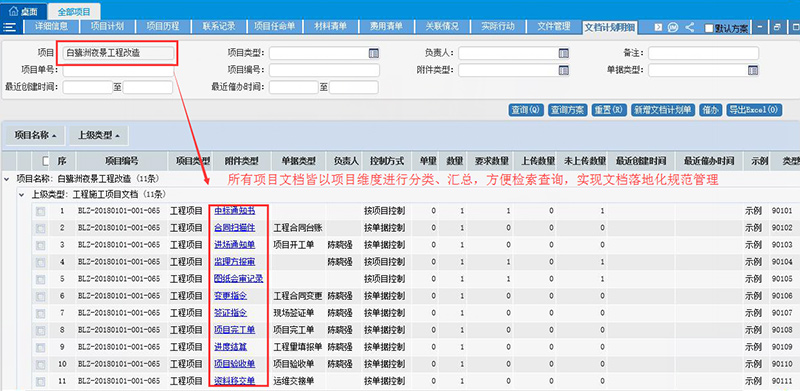Open the 中标通知书 link
800x391 pixels.
(x=235, y=210)
